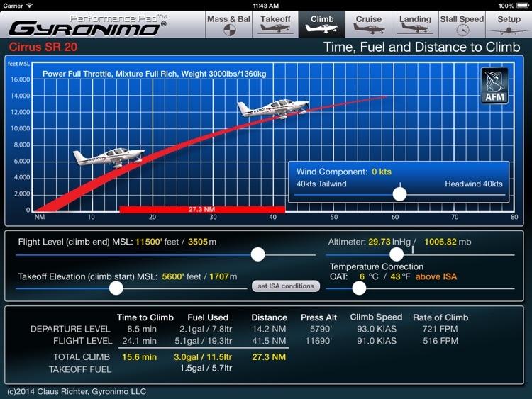The image size is (532, 399).
Task: Click the 24.1 min flight level time
Action: tap(140, 341)
